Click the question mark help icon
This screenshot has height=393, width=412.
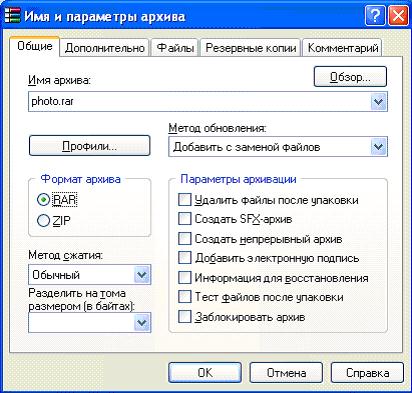375,16
